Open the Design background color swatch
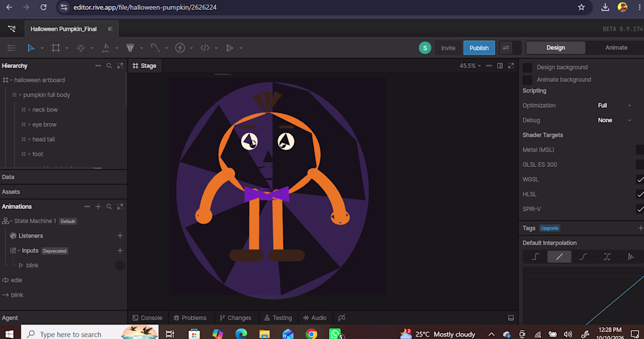Screen dimensions: 644x339 pyautogui.click(x=527, y=67)
